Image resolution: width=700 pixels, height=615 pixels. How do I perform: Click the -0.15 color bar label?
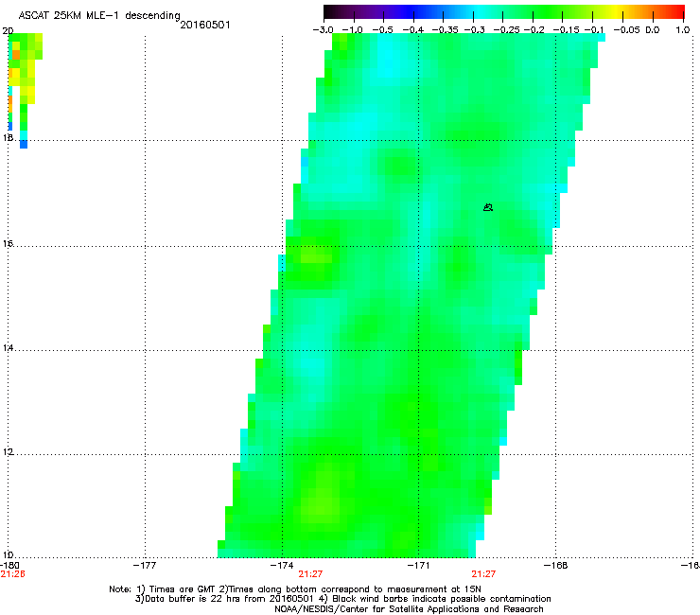(x=566, y=30)
